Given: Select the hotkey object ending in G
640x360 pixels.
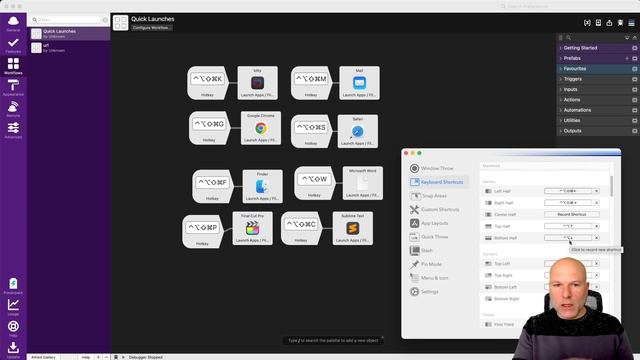Looking at the screenshot, I should click(209, 128).
